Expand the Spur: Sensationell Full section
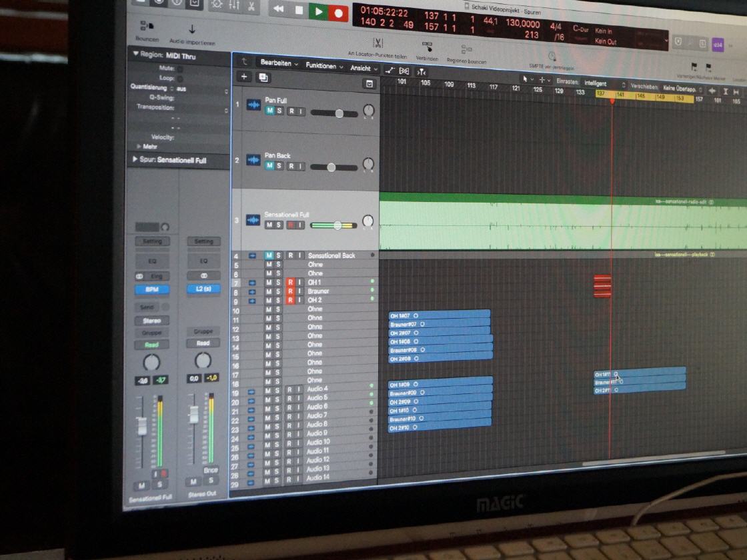Viewport: 747px width, 560px height. (x=135, y=159)
